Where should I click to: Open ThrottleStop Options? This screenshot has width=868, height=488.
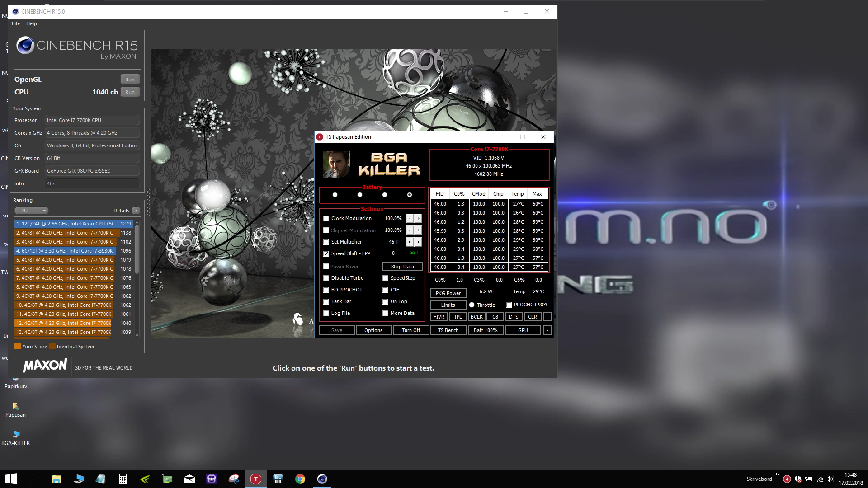pos(373,330)
